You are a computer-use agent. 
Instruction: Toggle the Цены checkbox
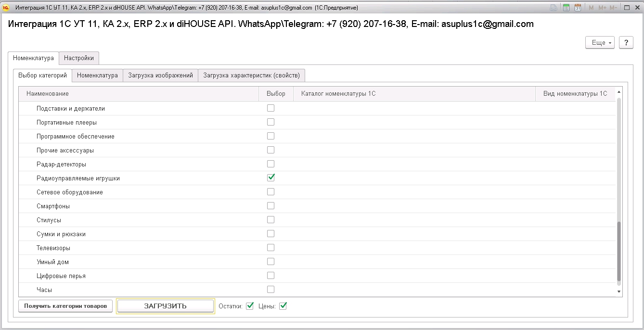coord(283,305)
